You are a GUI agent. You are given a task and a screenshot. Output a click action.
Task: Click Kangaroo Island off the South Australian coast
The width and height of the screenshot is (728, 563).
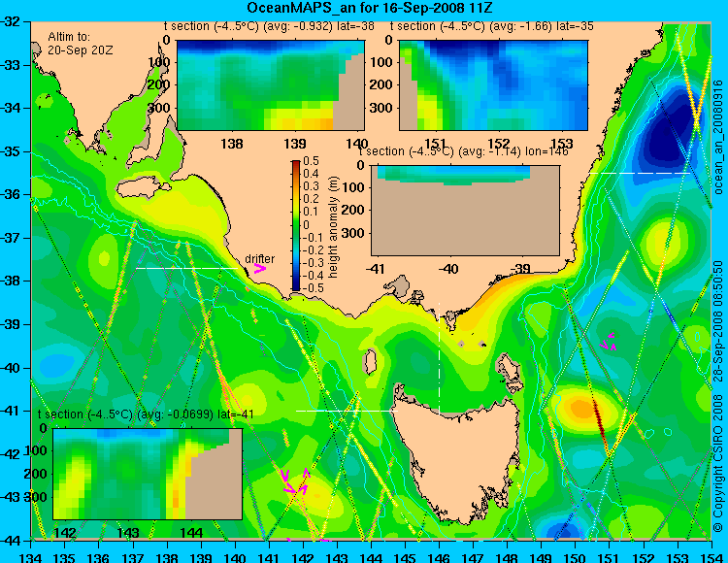click(x=143, y=187)
